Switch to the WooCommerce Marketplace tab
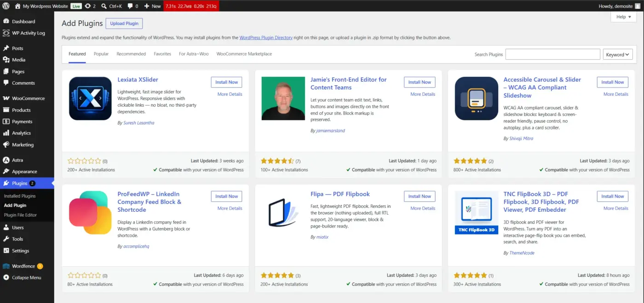The image size is (644, 303). (x=244, y=54)
